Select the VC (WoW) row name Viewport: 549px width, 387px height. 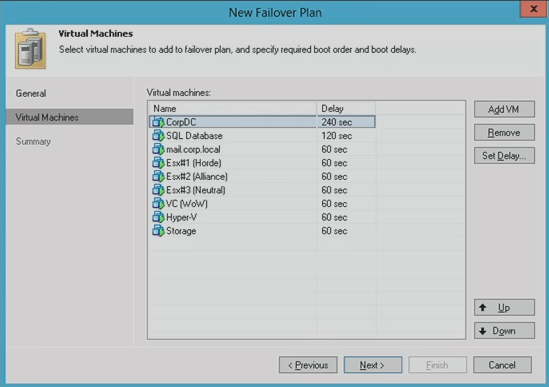click(x=187, y=204)
